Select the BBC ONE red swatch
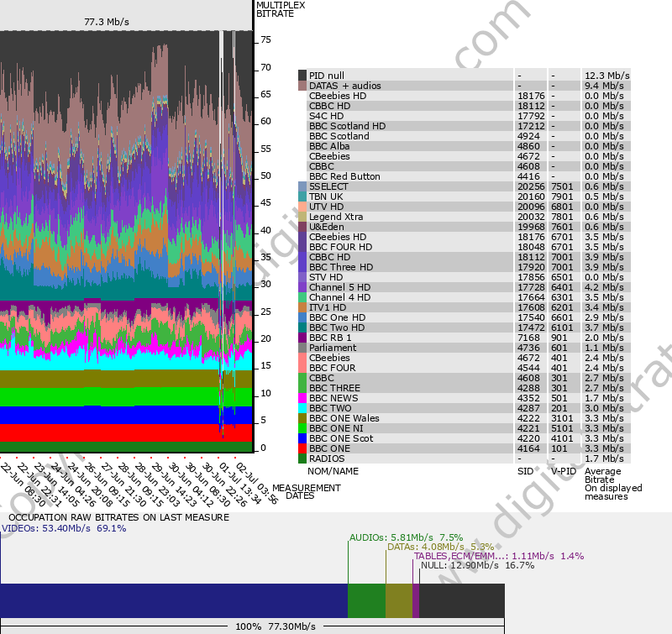Viewport: 672px width, 634px height. 302,448
